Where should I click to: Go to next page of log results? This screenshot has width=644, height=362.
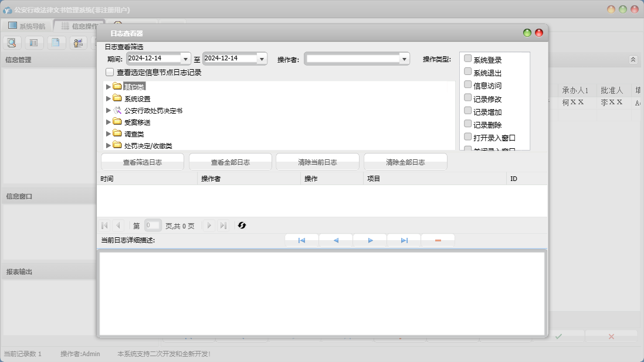pyautogui.click(x=209, y=225)
